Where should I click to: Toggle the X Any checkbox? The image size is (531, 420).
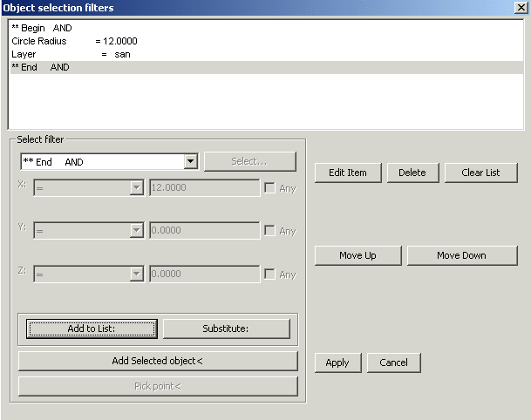(270, 188)
